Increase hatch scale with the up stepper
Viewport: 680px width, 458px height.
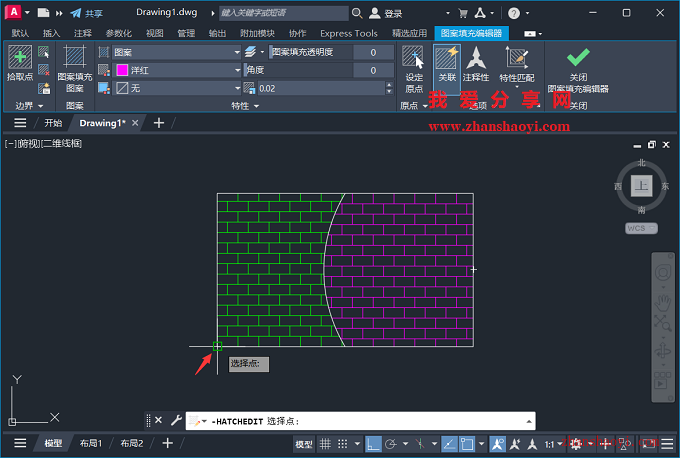[x=389, y=85]
